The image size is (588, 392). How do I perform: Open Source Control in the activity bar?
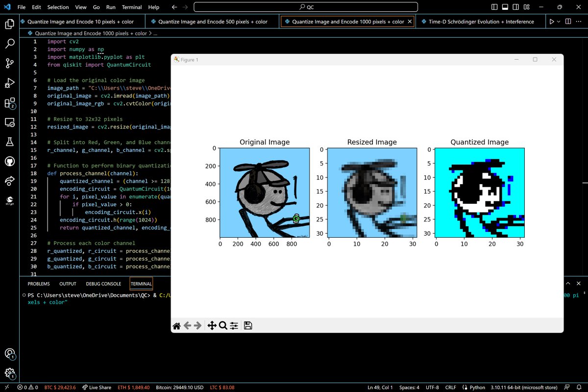[x=10, y=63]
